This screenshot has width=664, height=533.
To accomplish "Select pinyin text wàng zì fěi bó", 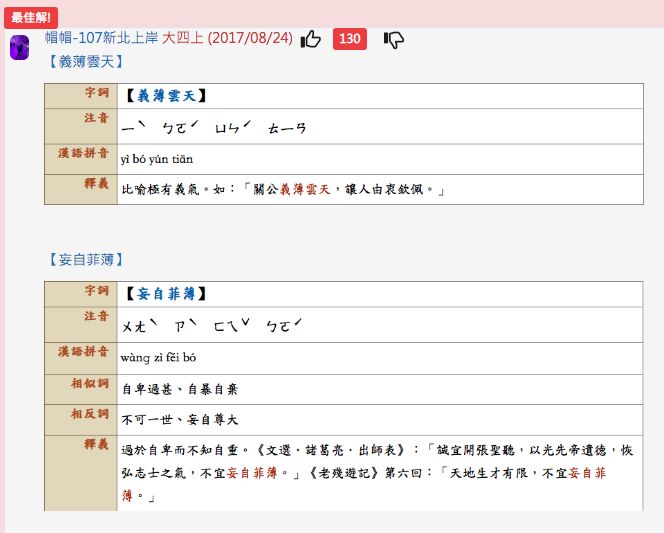I will click(158, 357).
